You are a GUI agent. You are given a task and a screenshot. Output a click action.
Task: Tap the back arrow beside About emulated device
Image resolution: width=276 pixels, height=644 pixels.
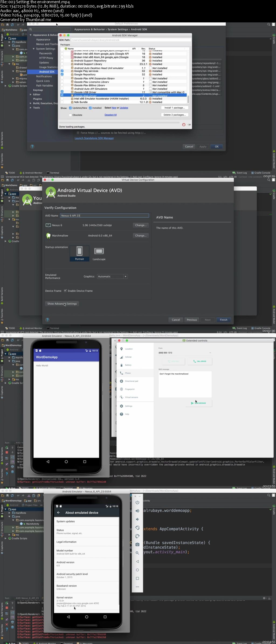pos(58,513)
